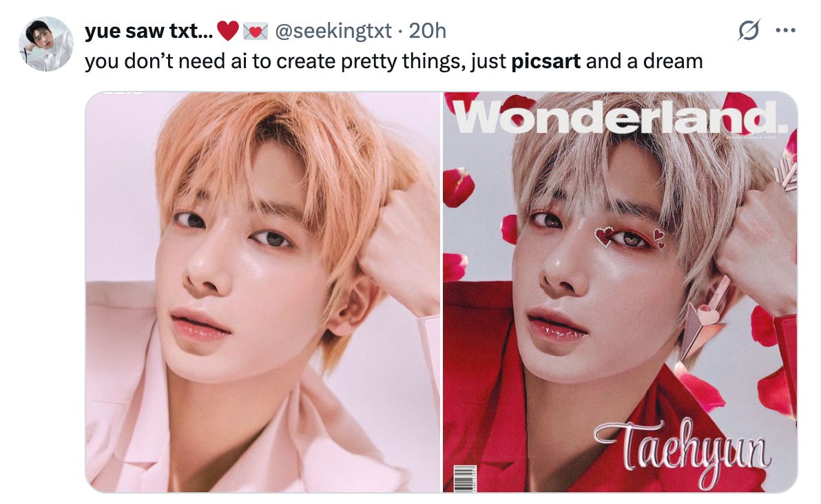Open the poster's profile avatar
Viewport: 821px width, 504px height.
tap(46, 44)
